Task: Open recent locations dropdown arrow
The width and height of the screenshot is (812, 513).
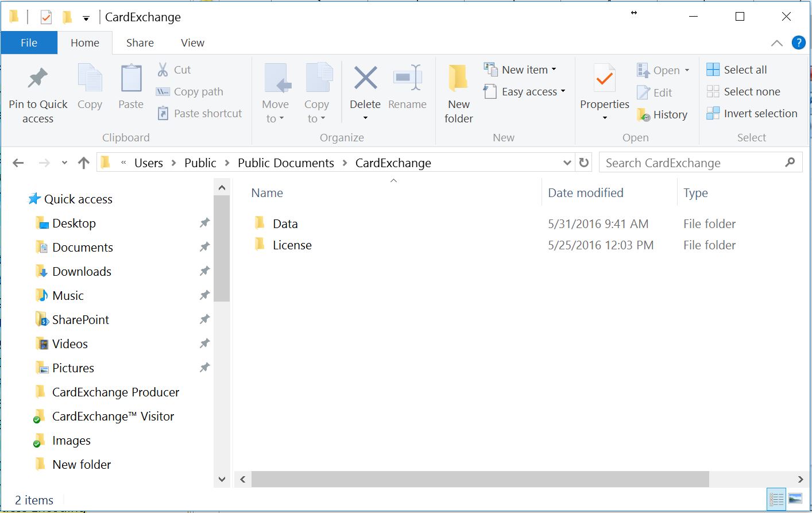Action: [x=64, y=163]
